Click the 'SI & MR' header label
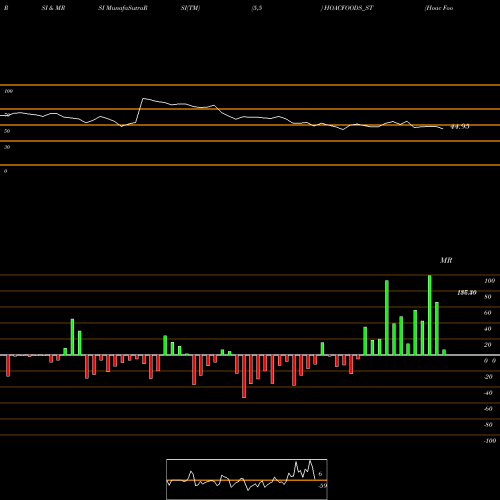 (x=53, y=8)
